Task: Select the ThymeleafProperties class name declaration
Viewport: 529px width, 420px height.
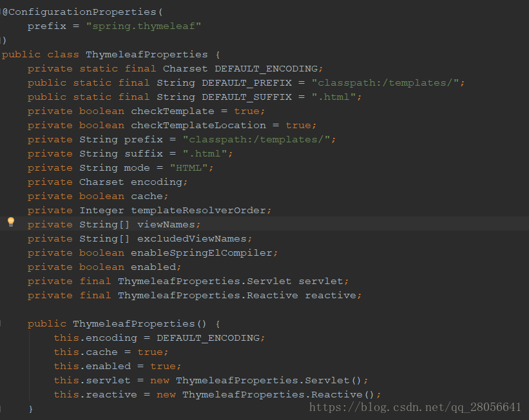Action: coord(146,55)
